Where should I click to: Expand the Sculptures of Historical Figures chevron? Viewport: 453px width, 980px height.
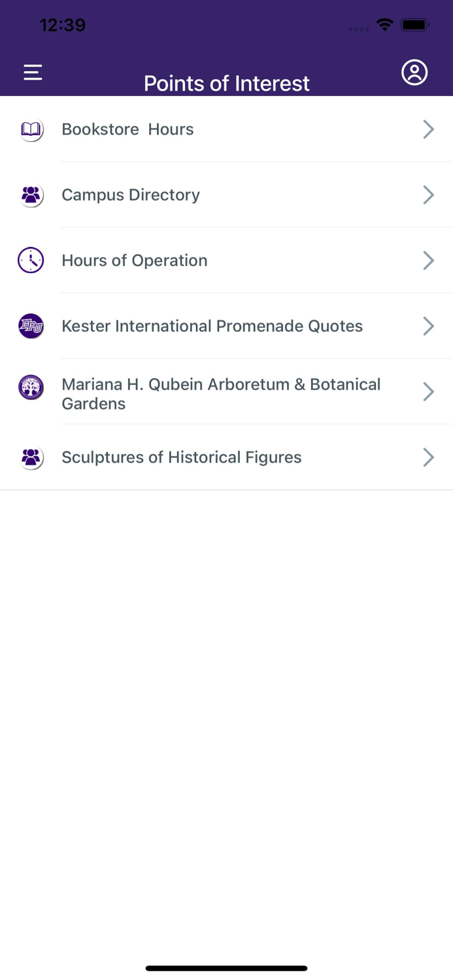click(429, 457)
